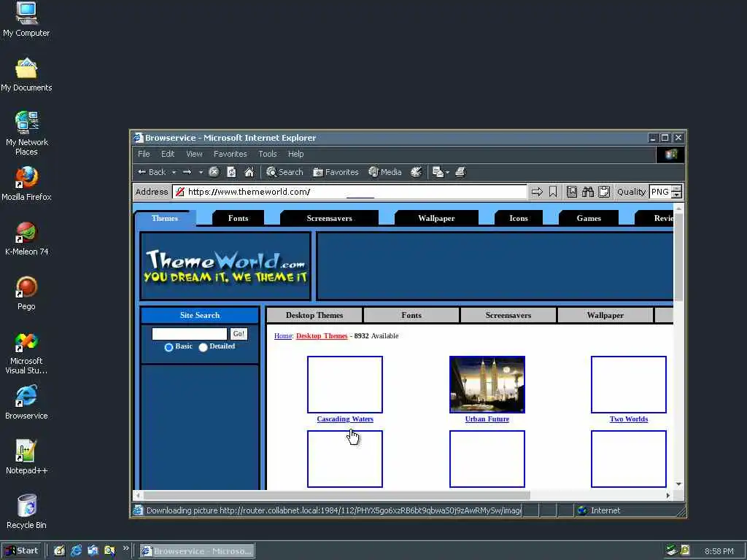747x560 pixels.
Task: Open the Help menu
Action: coord(296,154)
